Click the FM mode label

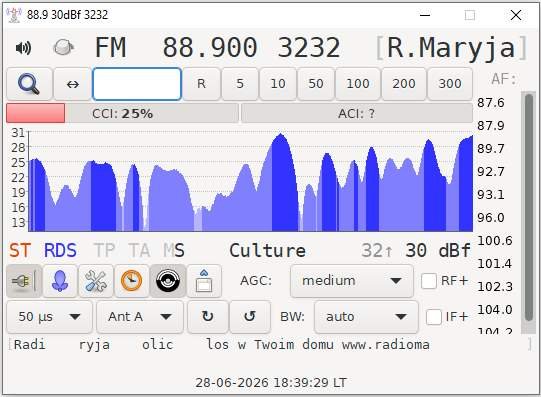[x=110, y=47]
